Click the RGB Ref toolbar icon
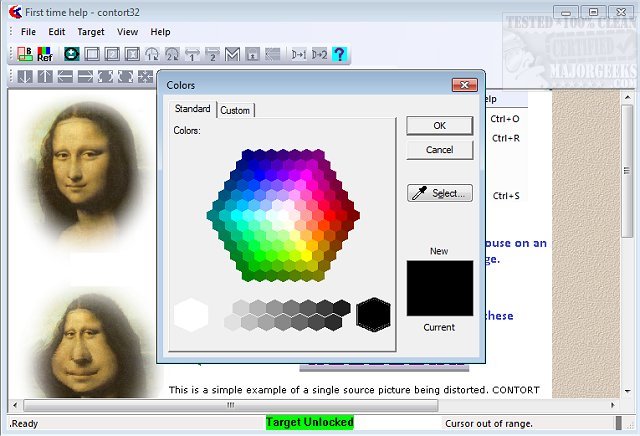The height and width of the screenshot is (436, 640). (x=45, y=54)
